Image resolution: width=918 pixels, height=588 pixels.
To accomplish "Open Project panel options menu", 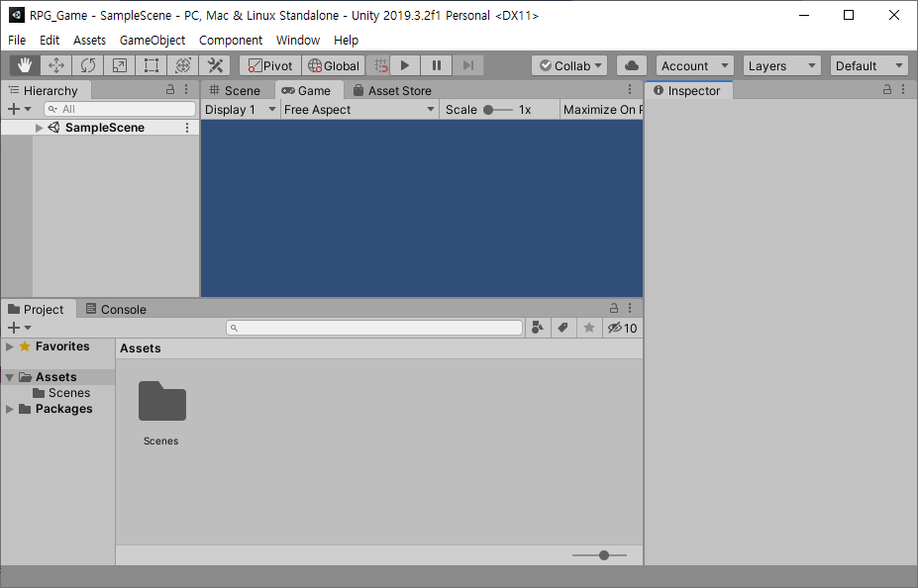I will (630, 308).
